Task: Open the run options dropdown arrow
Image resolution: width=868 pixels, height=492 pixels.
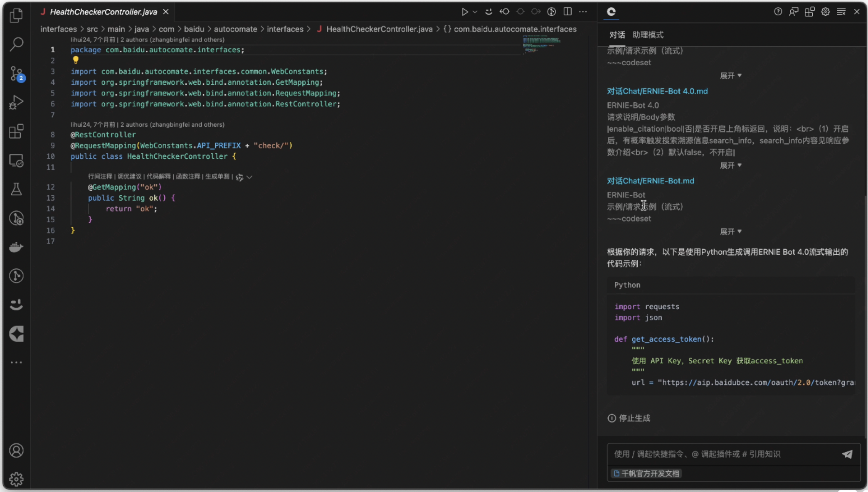Action: coord(475,12)
